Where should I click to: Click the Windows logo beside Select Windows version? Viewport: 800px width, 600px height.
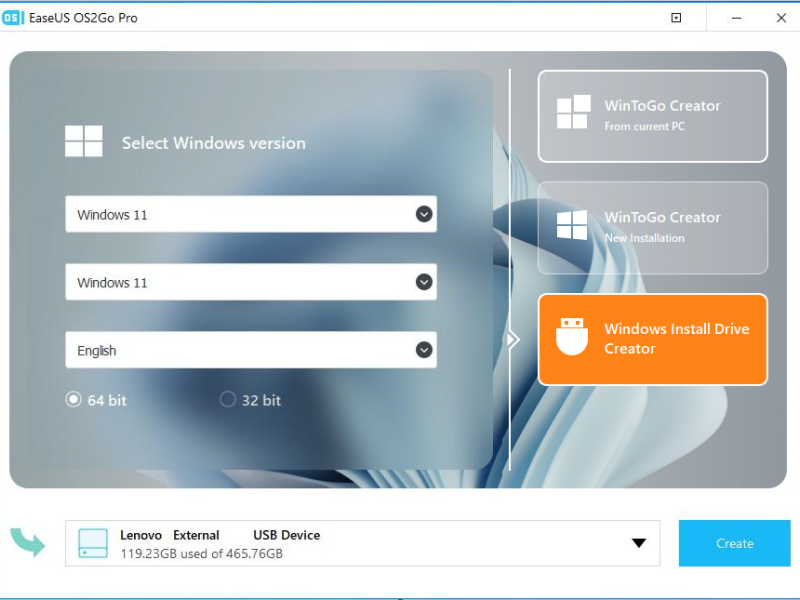tap(84, 141)
